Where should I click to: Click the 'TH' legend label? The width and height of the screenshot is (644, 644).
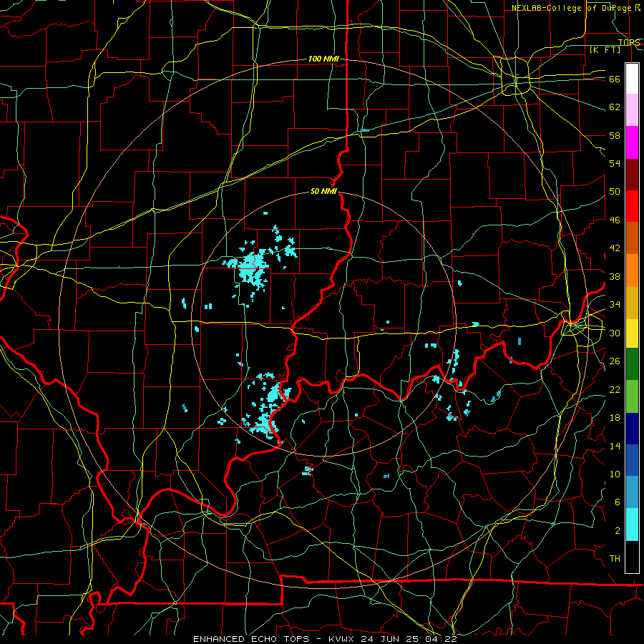[x=615, y=559]
